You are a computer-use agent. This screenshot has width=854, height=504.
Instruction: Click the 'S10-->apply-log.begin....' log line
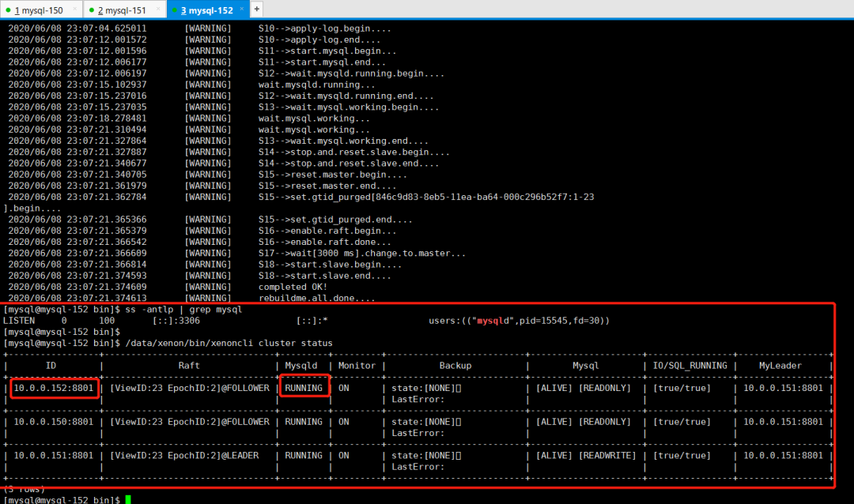pyautogui.click(x=325, y=28)
